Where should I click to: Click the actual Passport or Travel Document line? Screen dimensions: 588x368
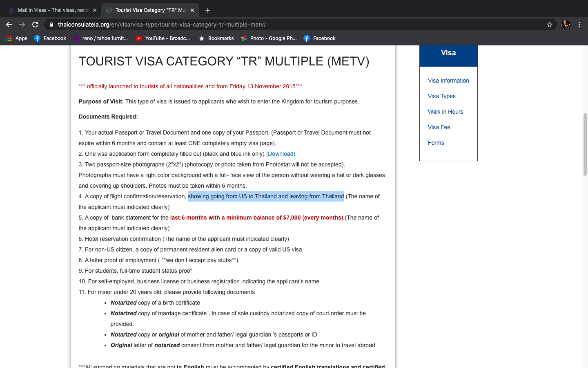[225, 138]
